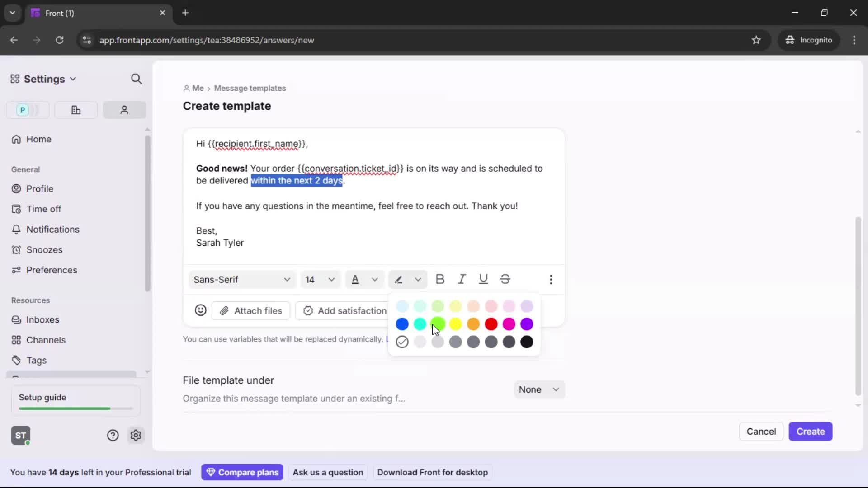Click Attach files to add an attachment
The width and height of the screenshot is (868, 488).
point(251,310)
